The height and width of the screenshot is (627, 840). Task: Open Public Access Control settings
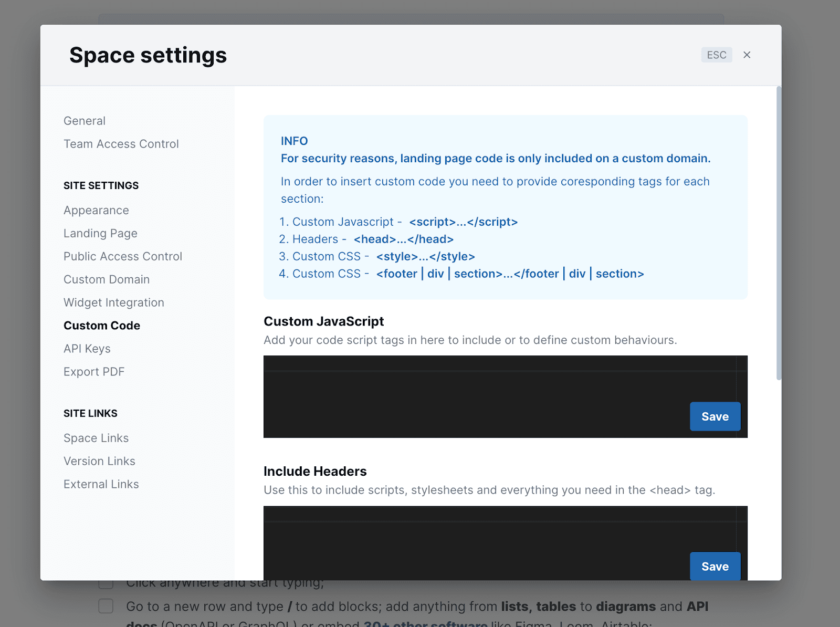pyautogui.click(x=122, y=256)
